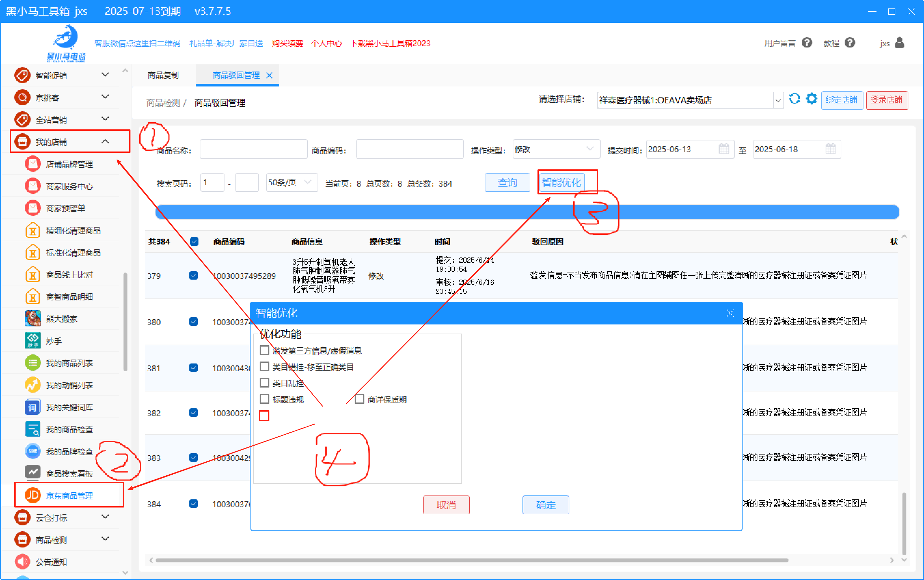This screenshot has width=924, height=580.
Task: Expand the 京挑客 menu chevron
Action: tap(105, 97)
